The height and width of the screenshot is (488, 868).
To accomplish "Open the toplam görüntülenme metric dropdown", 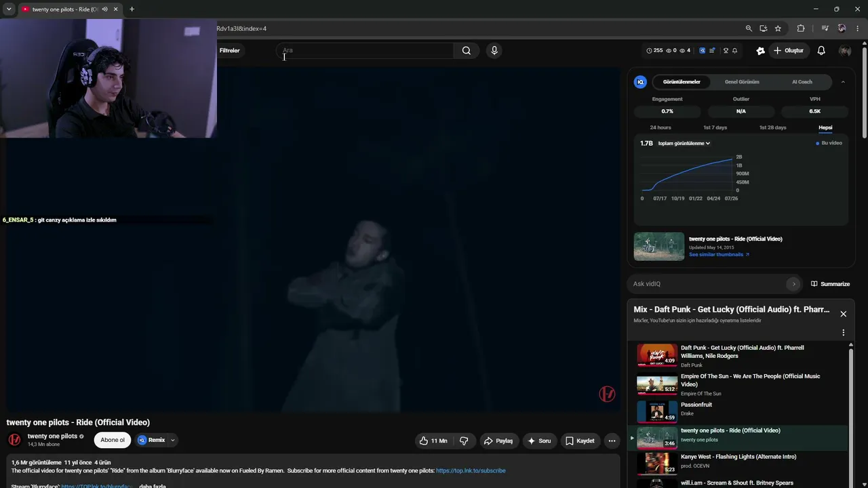I will tap(684, 144).
